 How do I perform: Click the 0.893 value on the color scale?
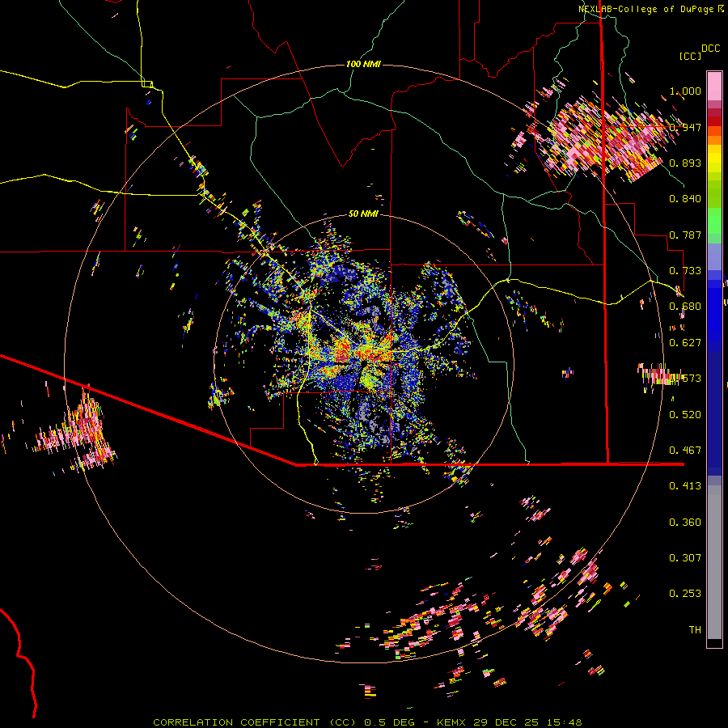(685, 163)
